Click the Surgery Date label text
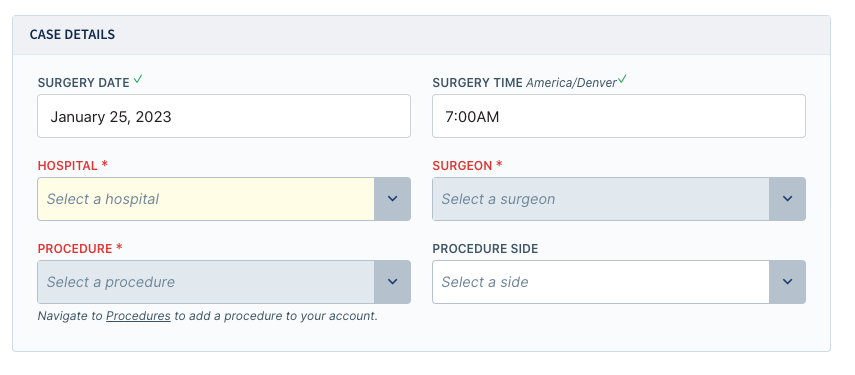 (x=83, y=83)
